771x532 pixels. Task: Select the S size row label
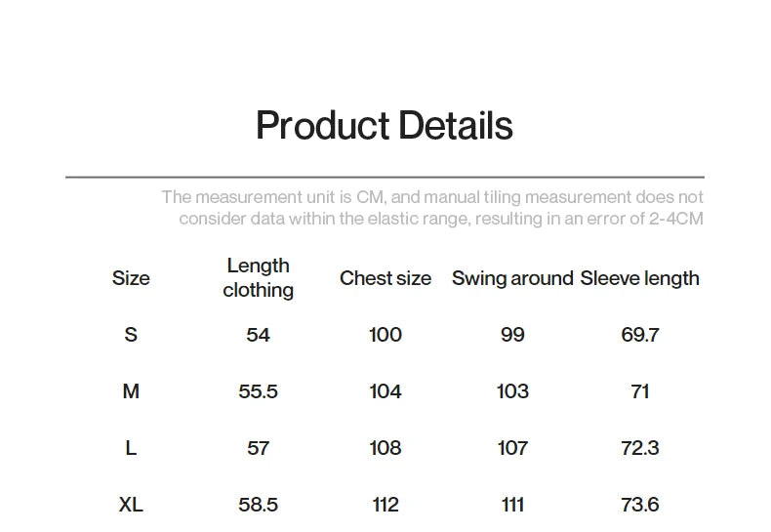click(131, 335)
